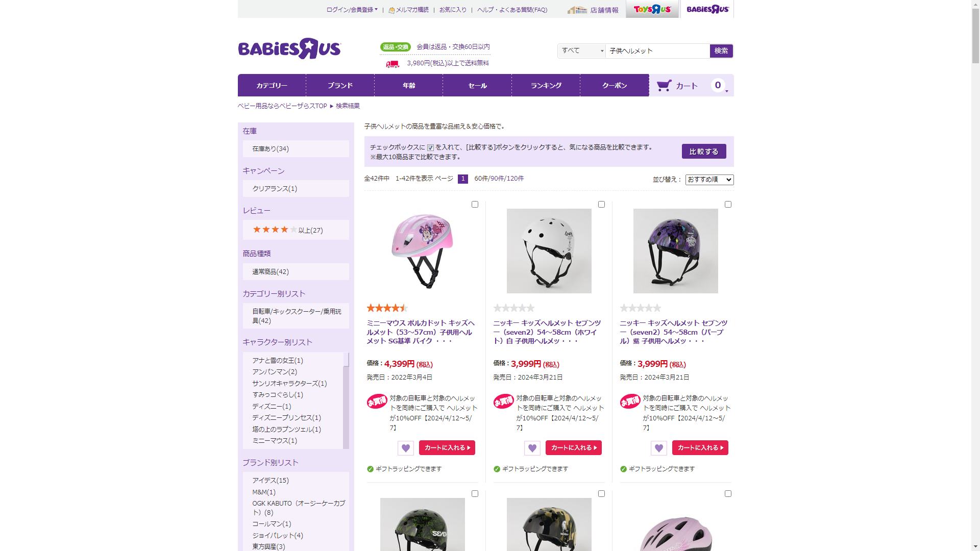Check compare box for white Nickey helmet
Viewport: 980px width, 551px height.
(x=601, y=205)
